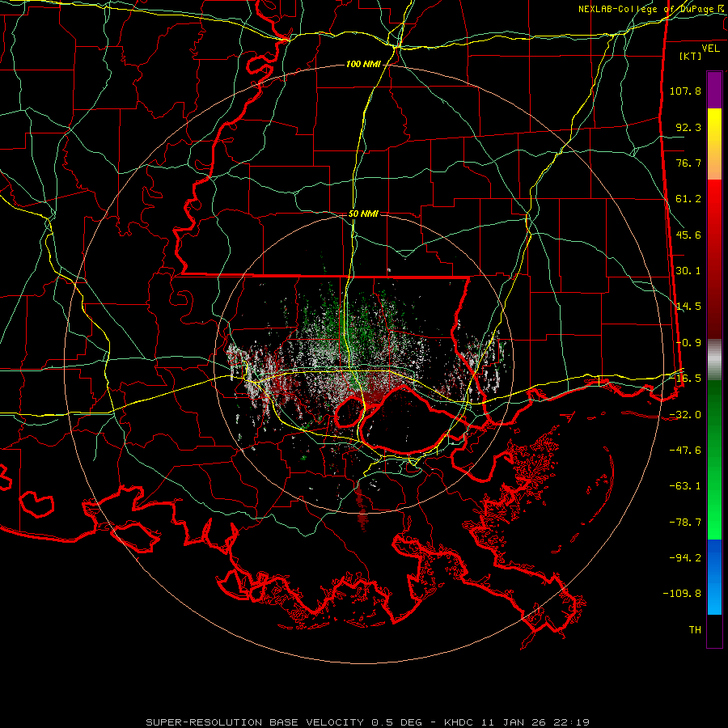Click the 30.1 velocity legend value
Image resolution: width=728 pixels, height=728 pixels.
pyautogui.click(x=688, y=271)
